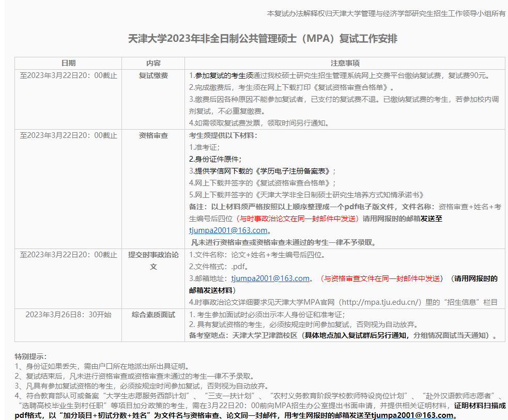Screen dimensions: 508x420
Task: Select the 注意事项 column header
Action: tap(345, 63)
